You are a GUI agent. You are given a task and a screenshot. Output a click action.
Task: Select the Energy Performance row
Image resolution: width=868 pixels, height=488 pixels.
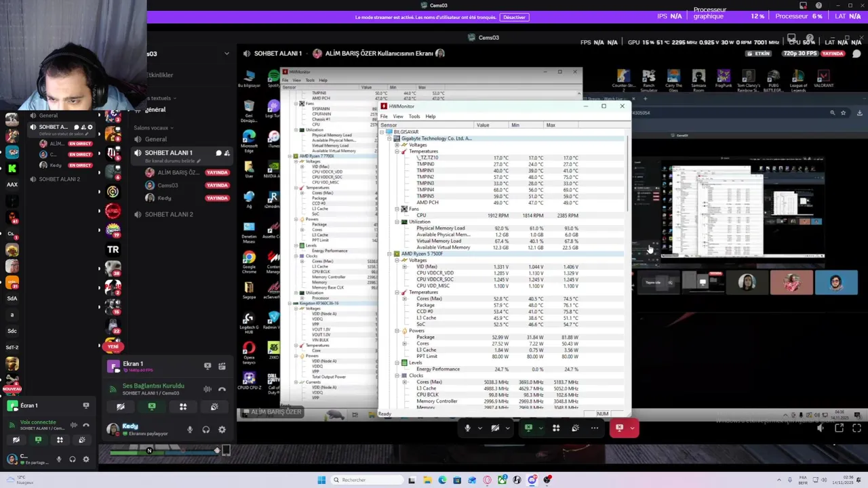[x=503, y=369]
